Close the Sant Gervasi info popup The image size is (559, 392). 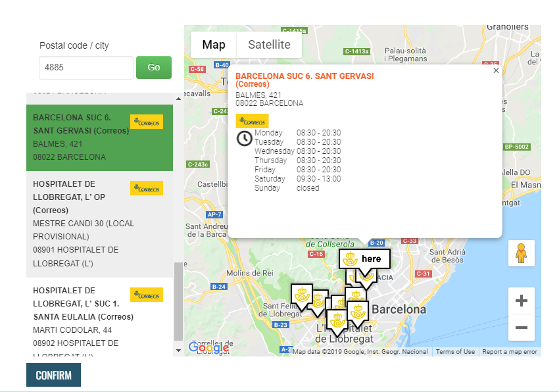tap(496, 70)
